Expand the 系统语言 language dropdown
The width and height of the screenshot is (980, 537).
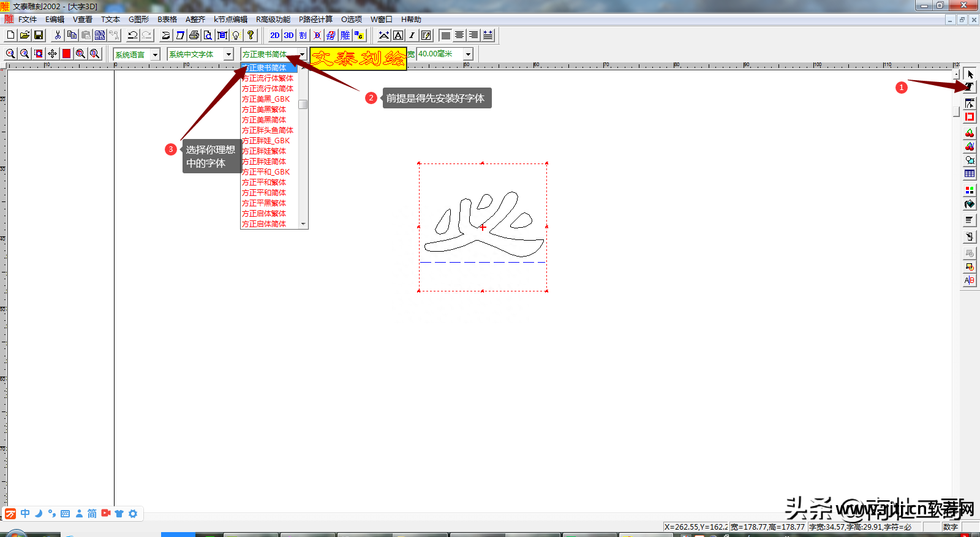click(x=155, y=54)
